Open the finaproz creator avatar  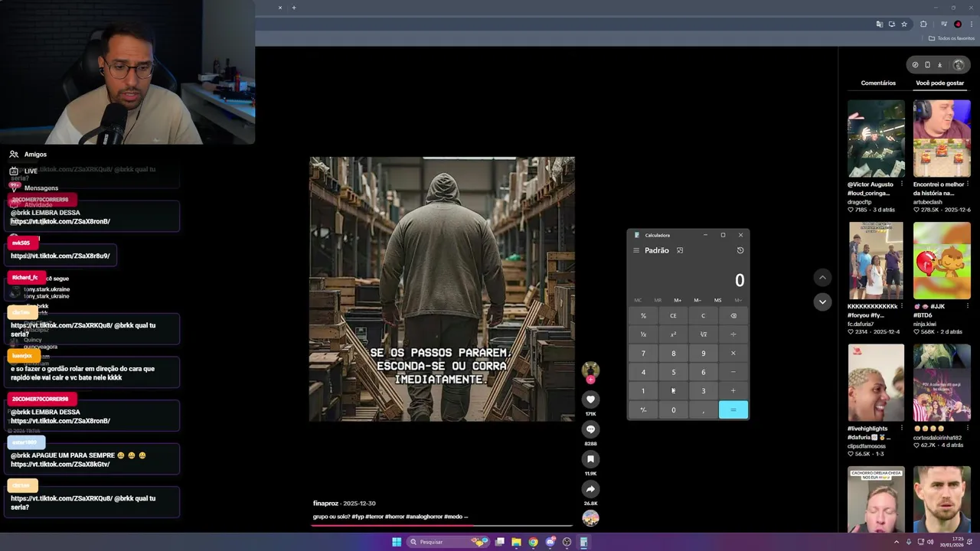click(590, 370)
